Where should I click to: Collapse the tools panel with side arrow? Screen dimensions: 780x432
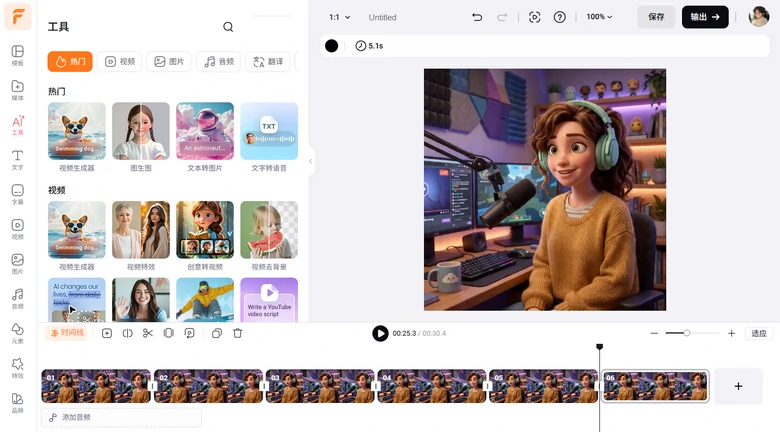[x=310, y=160]
